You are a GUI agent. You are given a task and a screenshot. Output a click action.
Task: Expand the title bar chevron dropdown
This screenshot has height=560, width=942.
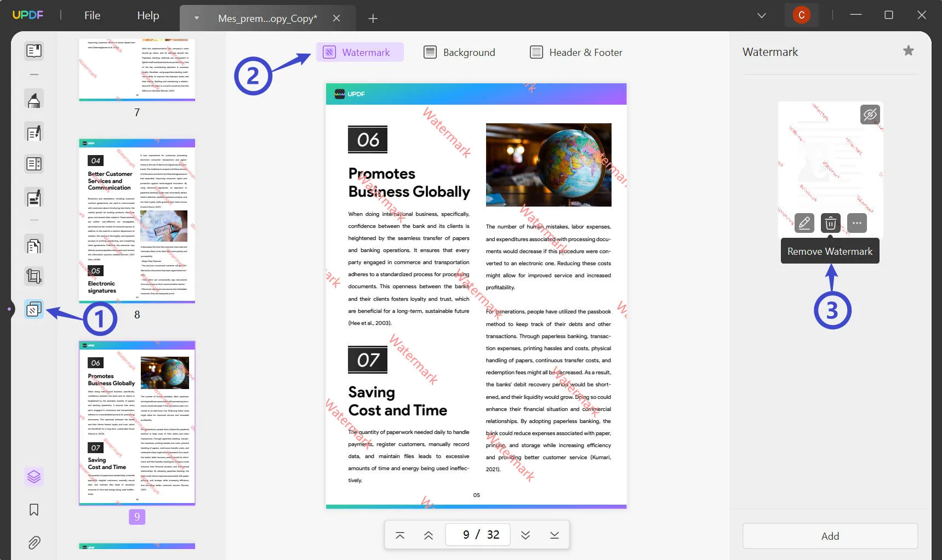762,15
